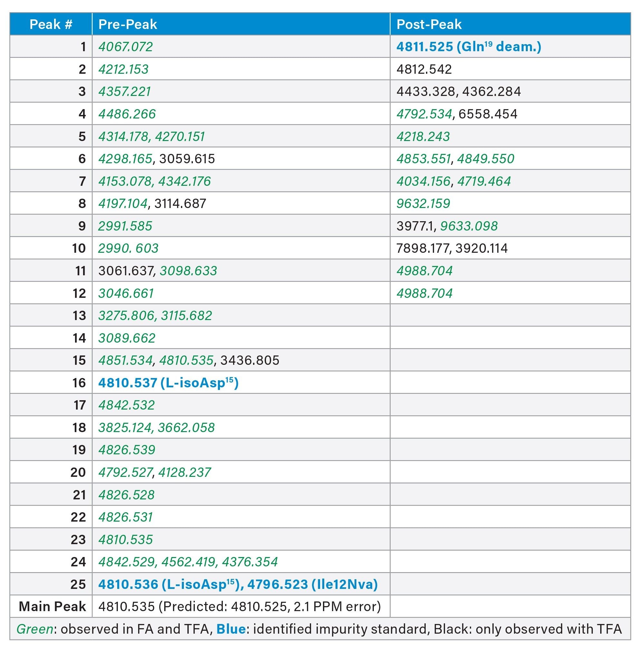Click the 4811.525 (Gln19 deam.) entry
644x652 pixels.
click(x=469, y=47)
